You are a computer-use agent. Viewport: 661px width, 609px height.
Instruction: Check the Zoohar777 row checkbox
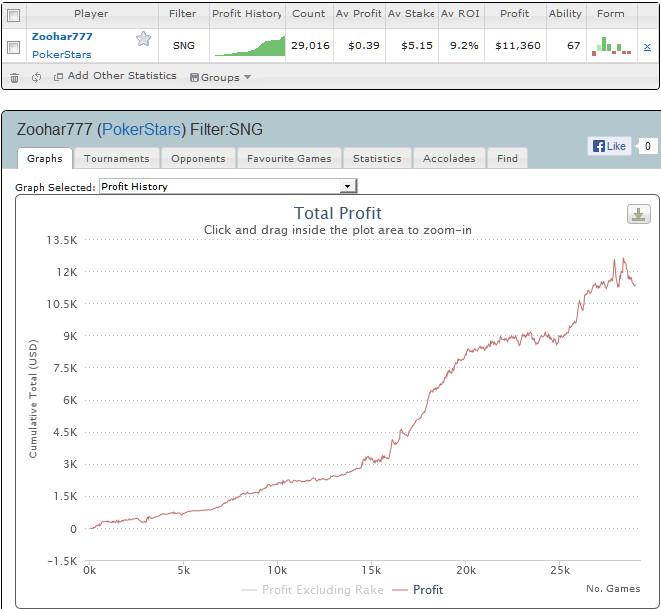[14, 46]
